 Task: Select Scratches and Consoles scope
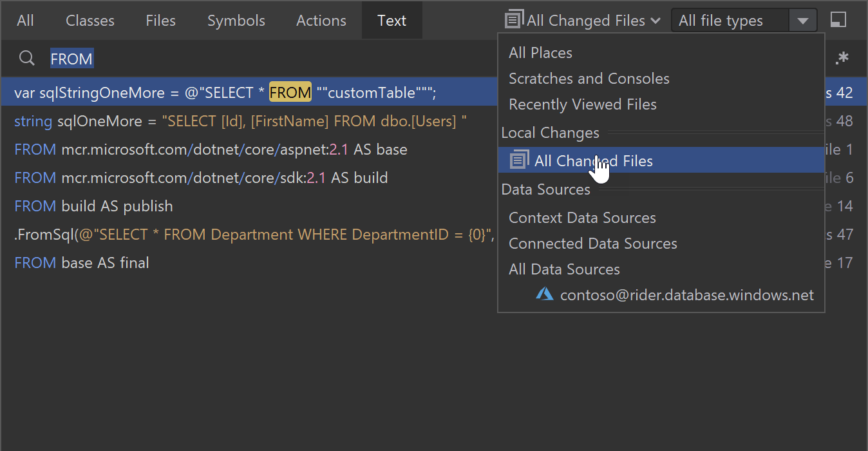click(x=589, y=79)
